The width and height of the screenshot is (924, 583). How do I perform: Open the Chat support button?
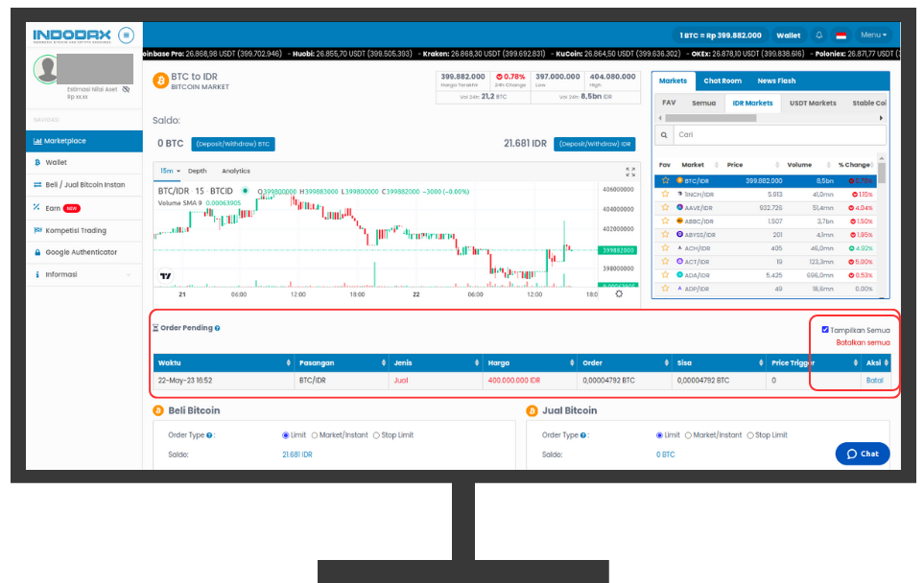coord(863,454)
